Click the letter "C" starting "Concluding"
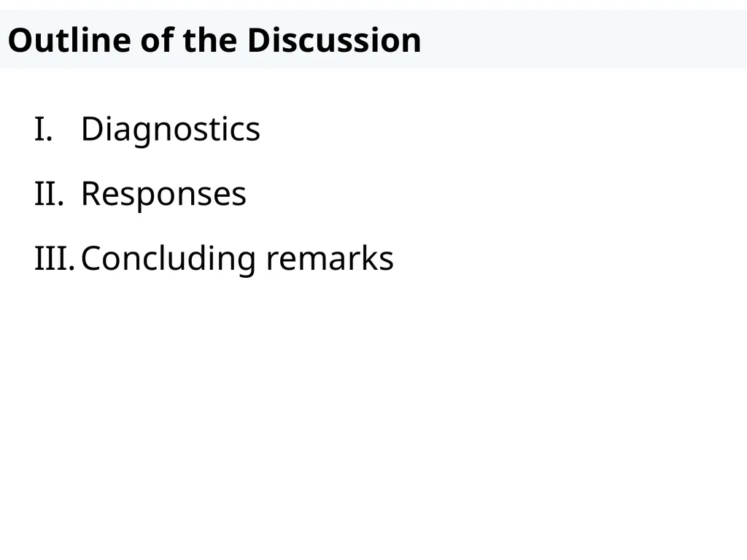 coord(91,259)
